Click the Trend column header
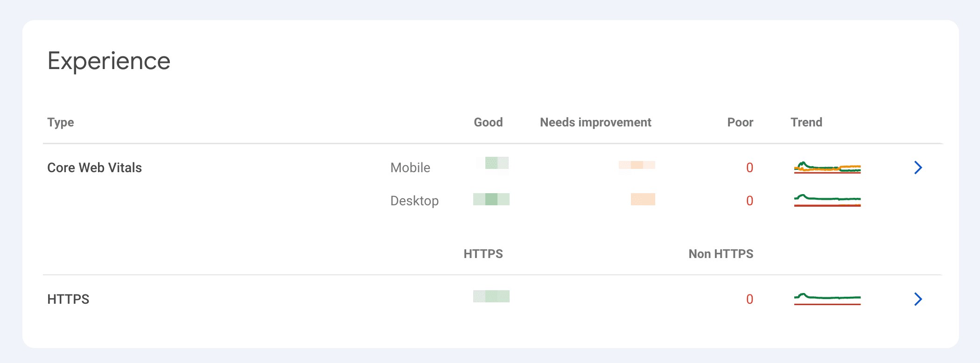 click(x=806, y=122)
